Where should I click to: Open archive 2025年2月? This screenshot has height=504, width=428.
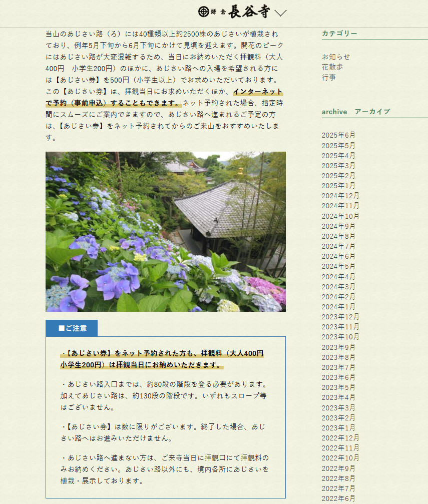coord(338,176)
